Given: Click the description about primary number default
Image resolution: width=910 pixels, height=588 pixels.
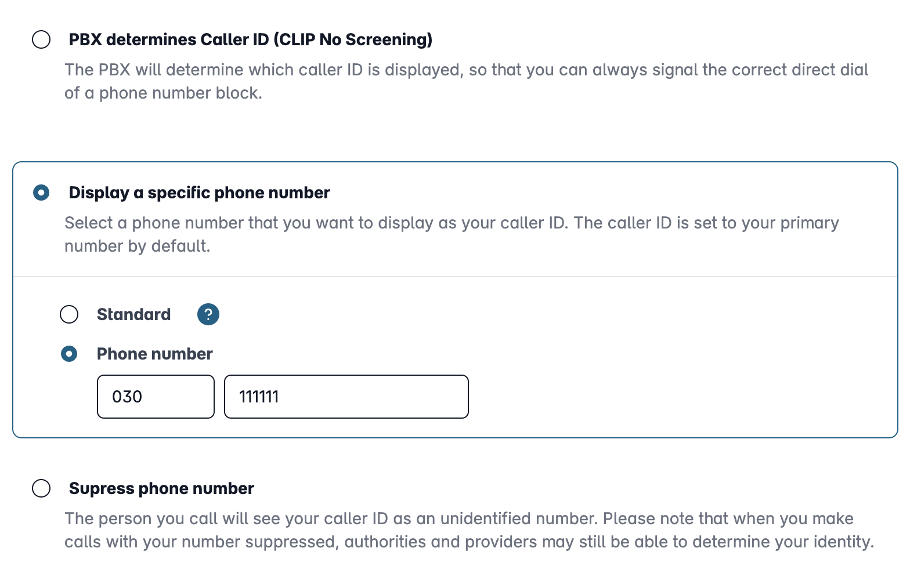Looking at the screenshot, I should coord(452,234).
